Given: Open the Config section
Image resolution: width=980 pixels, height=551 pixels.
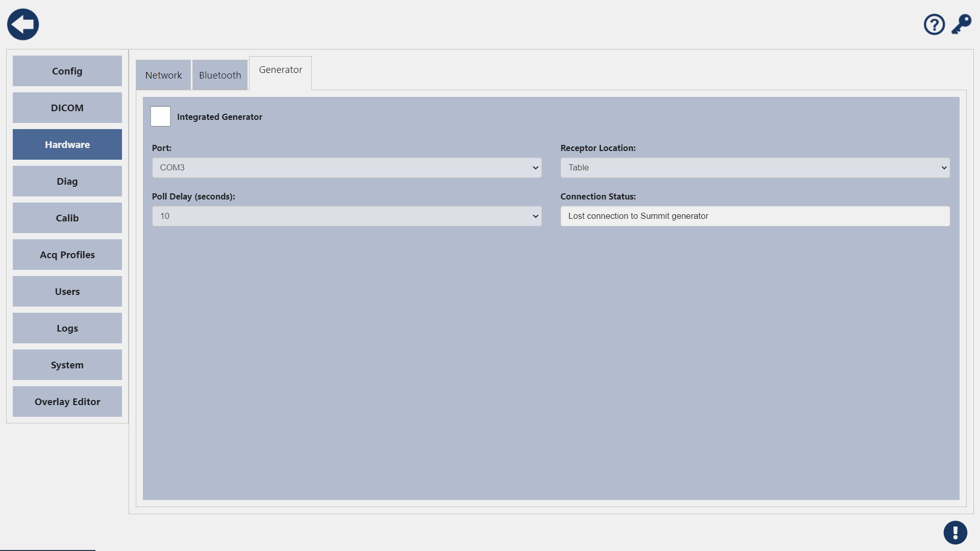Looking at the screenshot, I should tap(67, 71).
